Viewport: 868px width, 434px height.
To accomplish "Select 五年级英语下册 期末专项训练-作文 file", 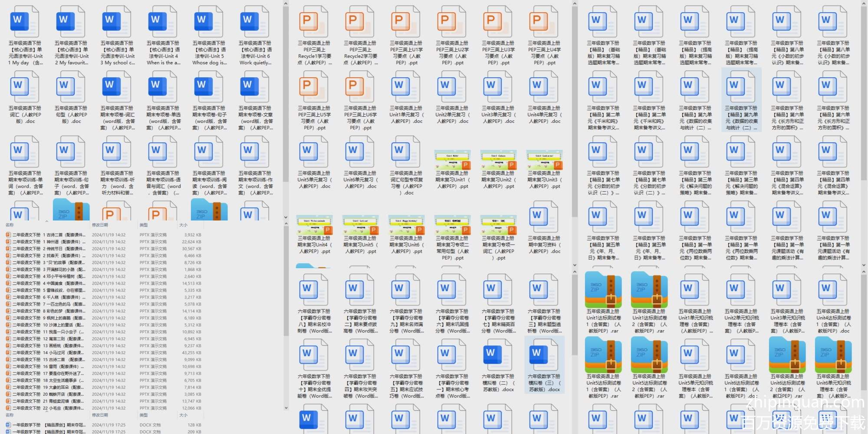I will pyautogui.click(x=255, y=165).
